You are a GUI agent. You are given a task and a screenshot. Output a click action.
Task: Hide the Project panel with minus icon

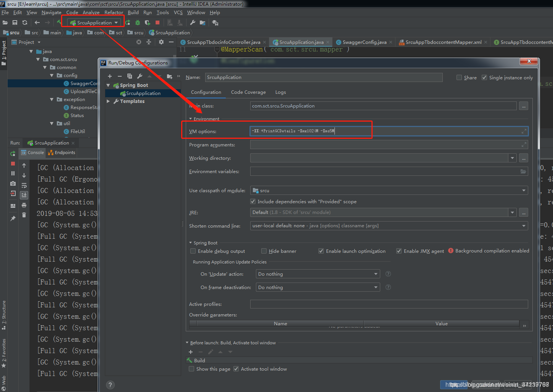point(171,42)
